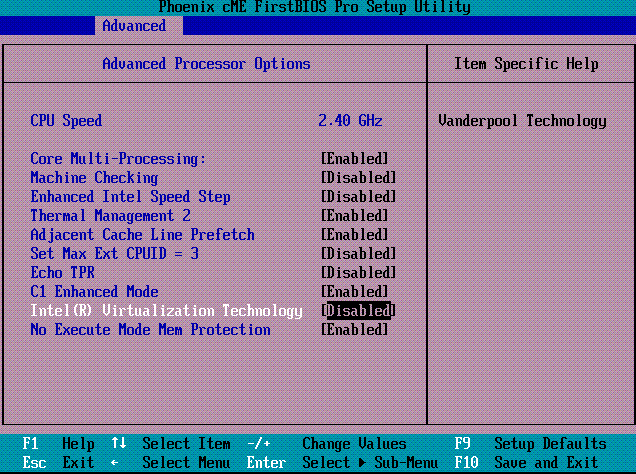Toggle Core Multi-Processing Enabled value
Viewport: 636px width, 474px height.
coord(355,159)
